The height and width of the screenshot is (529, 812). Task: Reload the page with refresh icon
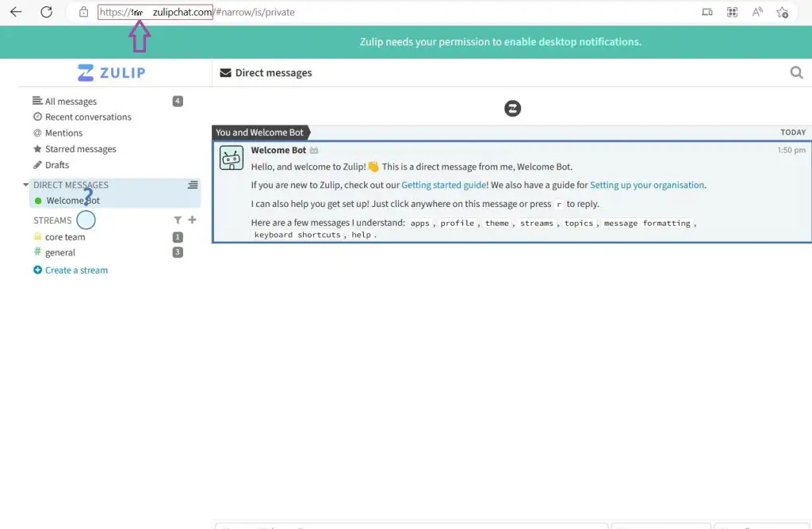point(47,12)
